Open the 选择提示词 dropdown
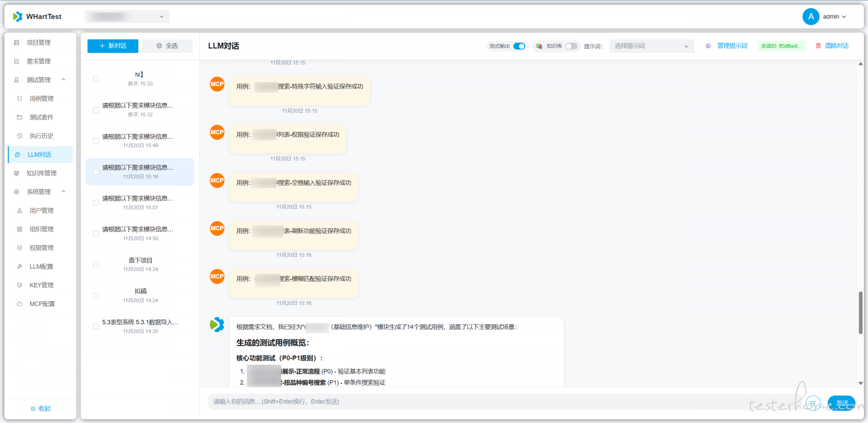The width and height of the screenshot is (868, 423). 651,46
